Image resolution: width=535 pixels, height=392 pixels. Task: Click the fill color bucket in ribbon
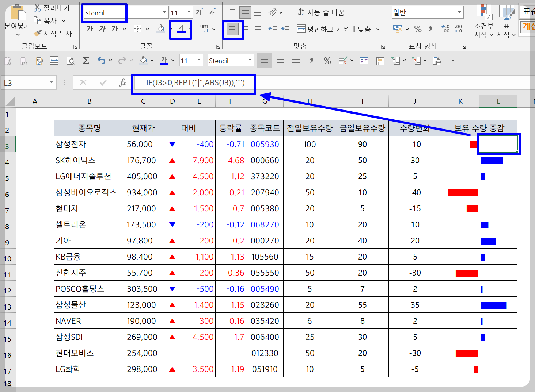(x=161, y=29)
